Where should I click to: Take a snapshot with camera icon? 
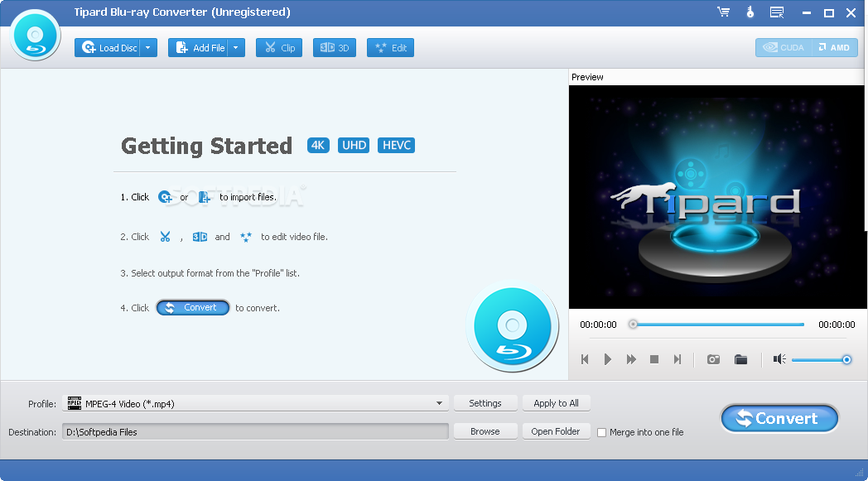coord(714,360)
